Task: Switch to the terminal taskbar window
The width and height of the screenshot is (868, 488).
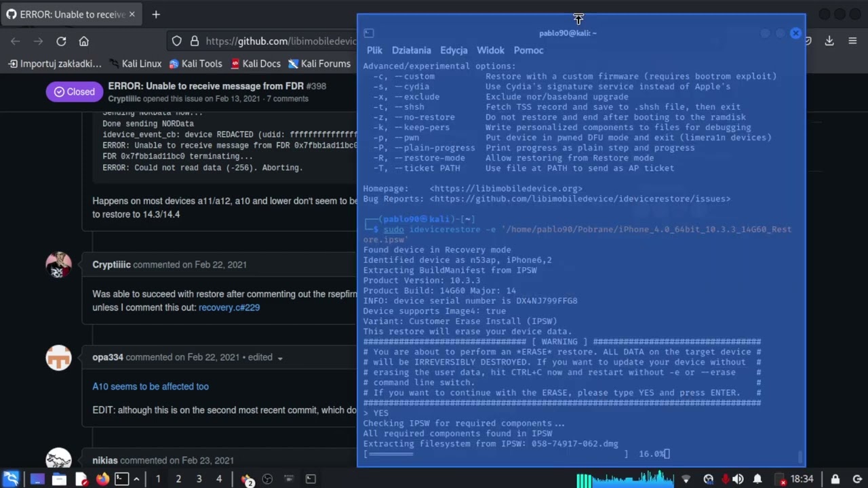Action: pyautogui.click(x=311, y=479)
